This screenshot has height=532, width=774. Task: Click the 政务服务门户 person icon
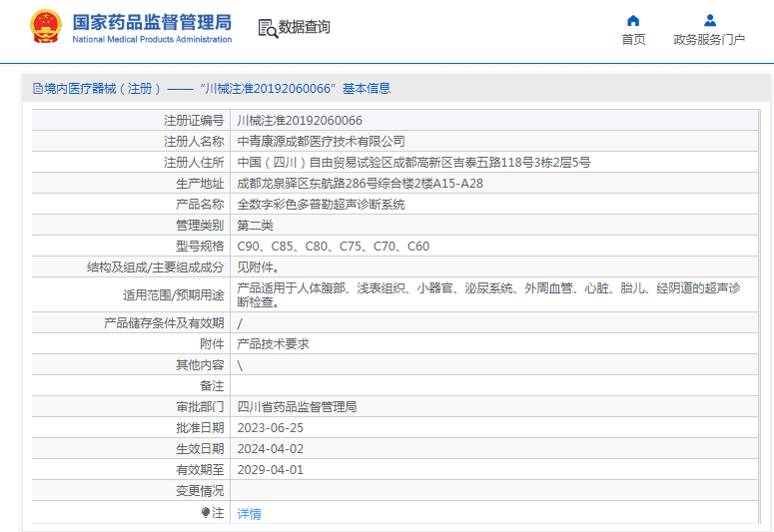710,20
